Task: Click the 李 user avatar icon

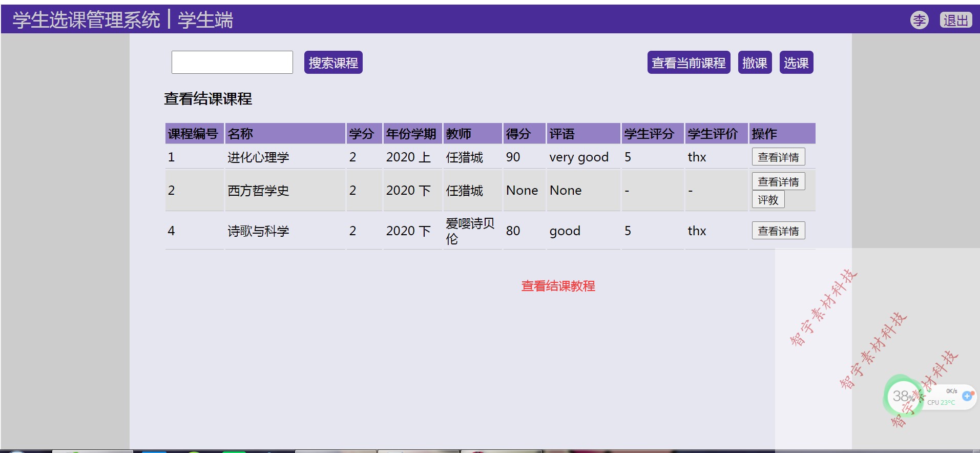Action: (x=919, y=20)
